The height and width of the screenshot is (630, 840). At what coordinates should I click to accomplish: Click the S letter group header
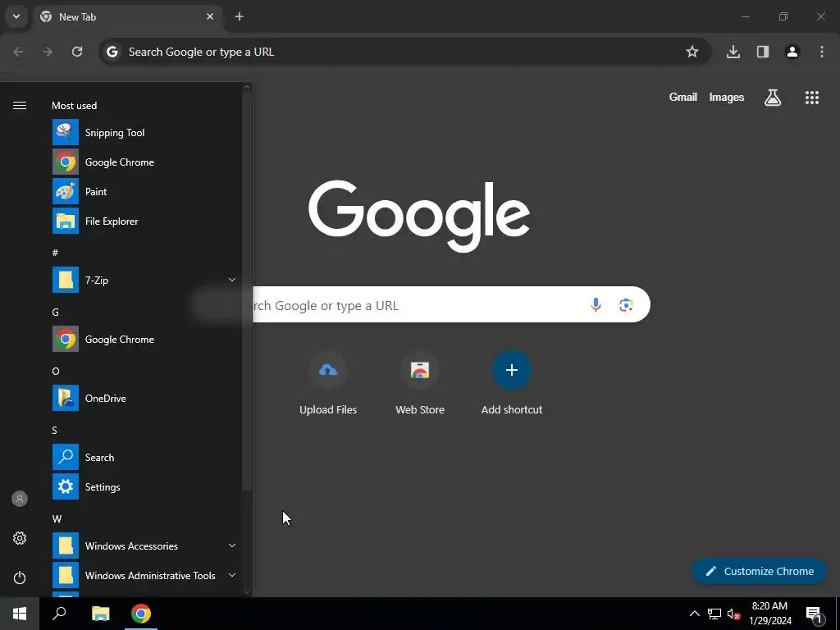coord(55,430)
